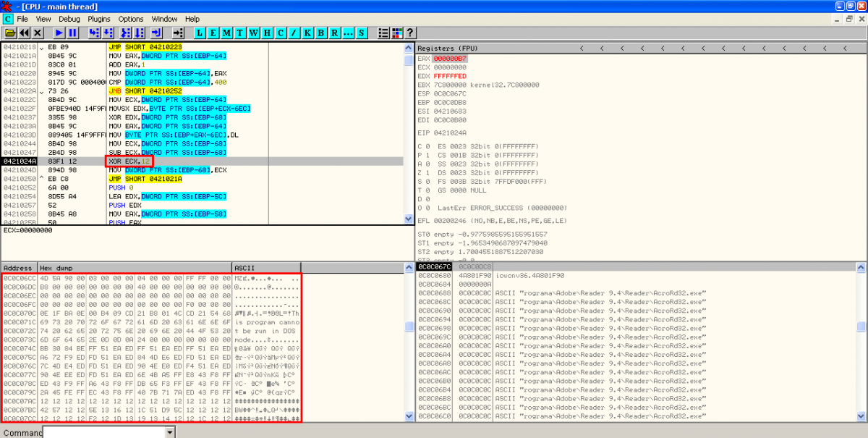This screenshot has height=438, width=868.
Task: Click the Go to address arrow icon
Action: coord(179,33)
